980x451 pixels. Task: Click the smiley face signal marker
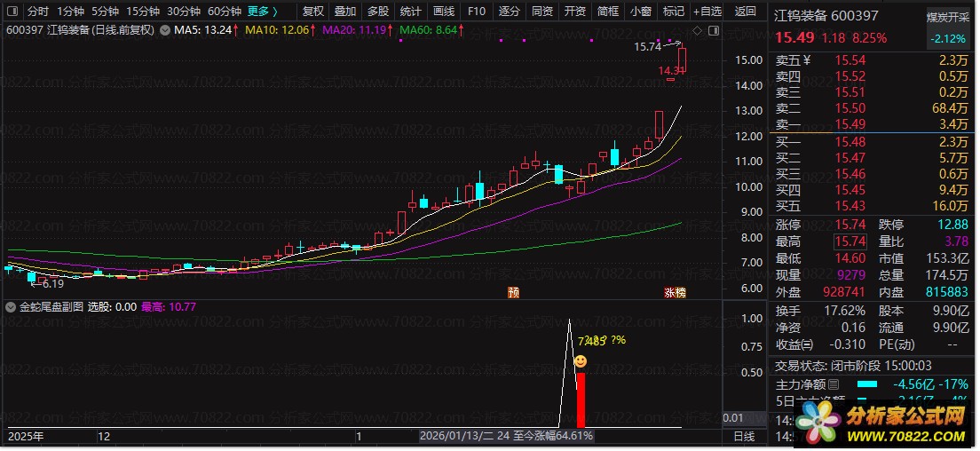pyautogui.click(x=580, y=361)
